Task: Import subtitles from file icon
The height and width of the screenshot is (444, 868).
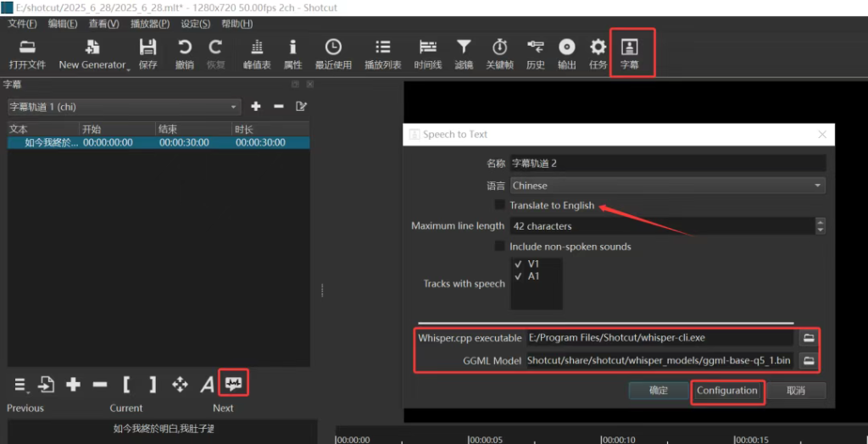Action: (x=46, y=384)
